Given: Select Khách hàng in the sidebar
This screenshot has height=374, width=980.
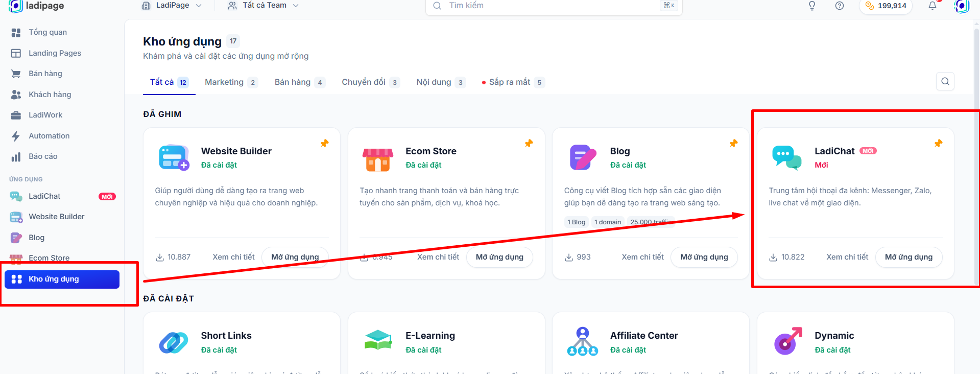Looking at the screenshot, I should pos(50,95).
